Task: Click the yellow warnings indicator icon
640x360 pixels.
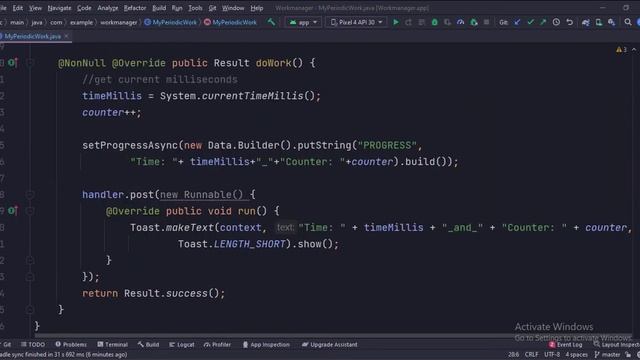Action: (x=619, y=49)
